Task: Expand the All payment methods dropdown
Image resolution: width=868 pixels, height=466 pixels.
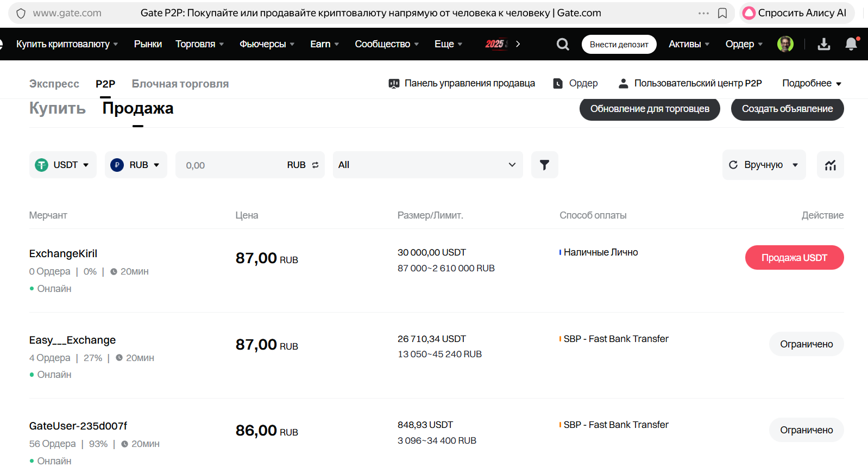Action: pos(427,165)
